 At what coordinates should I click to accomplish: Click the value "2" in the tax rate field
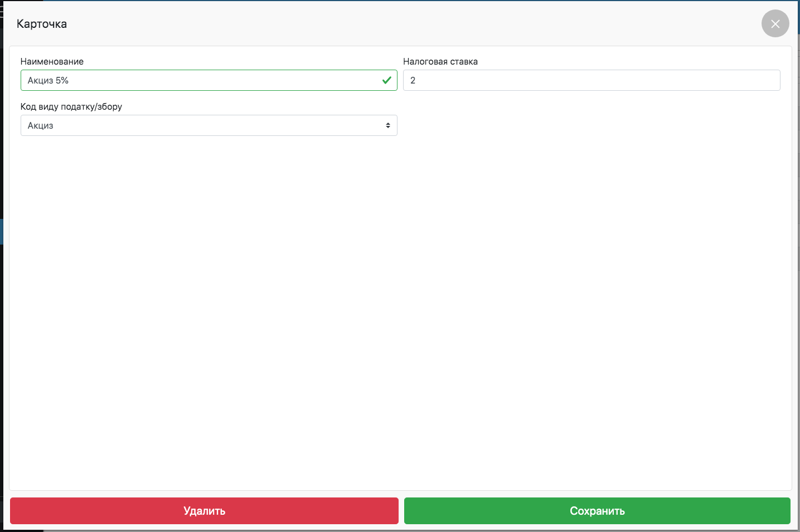pyautogui.click(x=413, y=80)
